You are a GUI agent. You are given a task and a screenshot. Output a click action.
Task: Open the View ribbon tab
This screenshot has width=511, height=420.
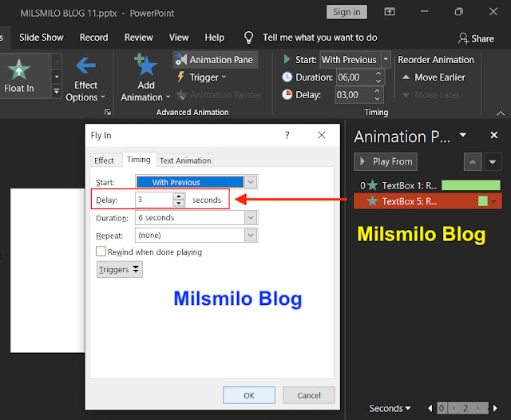tap(179, 38)
